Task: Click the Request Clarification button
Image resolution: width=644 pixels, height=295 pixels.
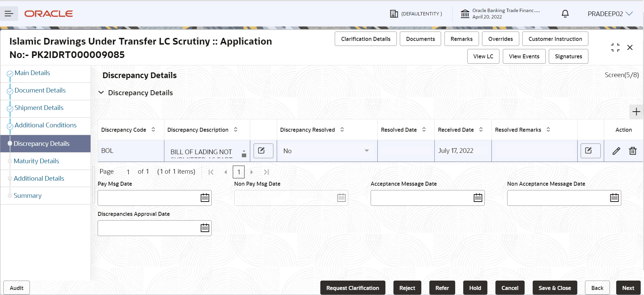Action: click(x=353, y=288)
